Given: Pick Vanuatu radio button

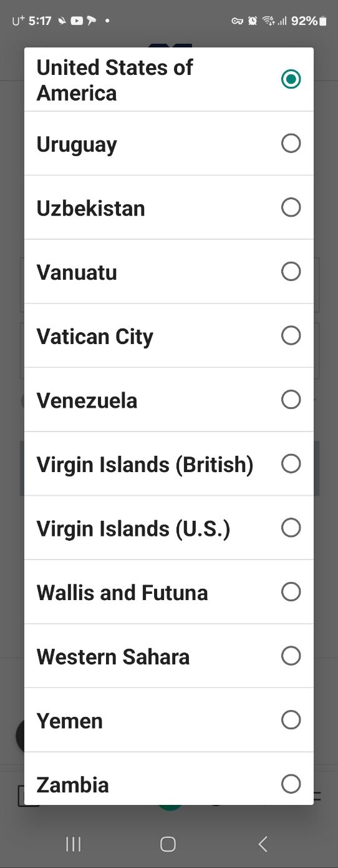Looking at the screenshot, I should pos(291,272).
